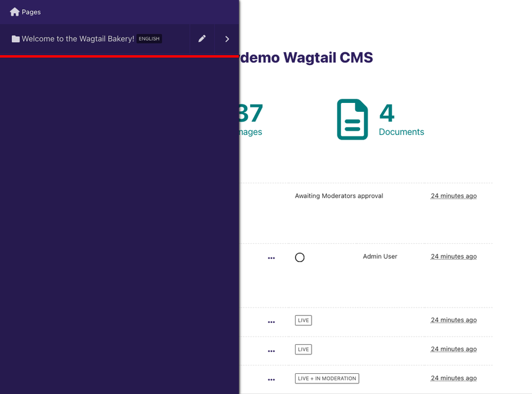Image resolution: width=532 pixels, height=394 pixels.
Task: Click the ENGLISH locale badge
Action: point(149,39)
